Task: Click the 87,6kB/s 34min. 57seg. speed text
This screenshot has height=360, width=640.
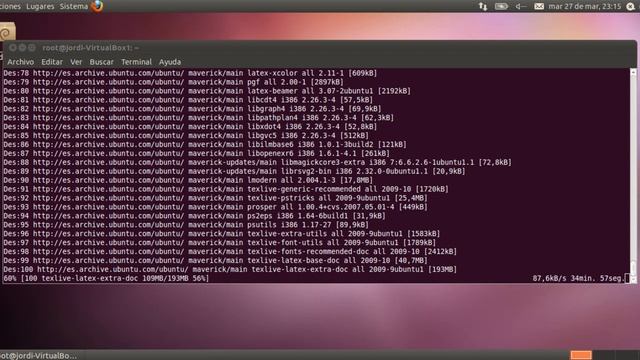Action: point(578,279)
